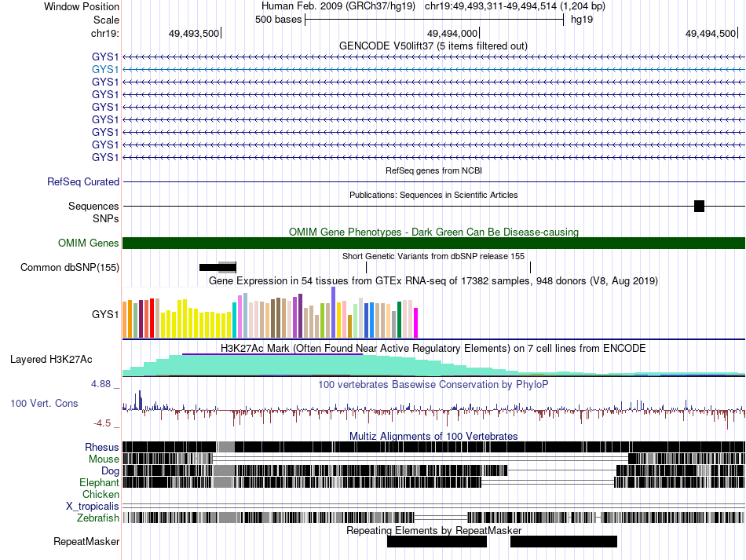Click the 49,494,500 coordinate label
This screenshot has width=746, height=560.
pos(711,33)
